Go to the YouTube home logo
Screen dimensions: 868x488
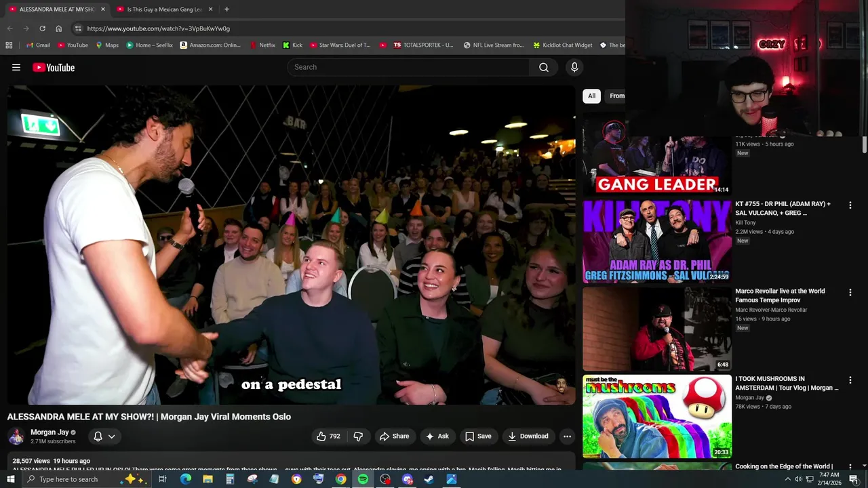[54, 67]
